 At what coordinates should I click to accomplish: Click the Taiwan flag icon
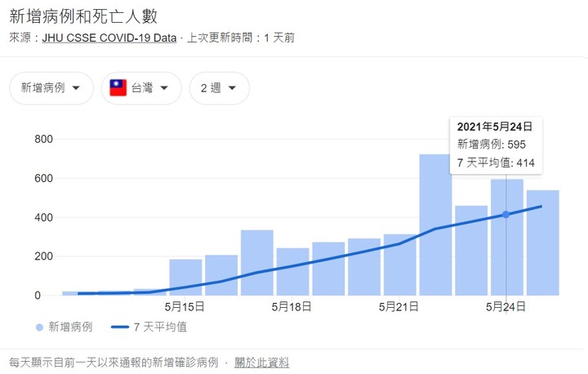pos(118,87)
